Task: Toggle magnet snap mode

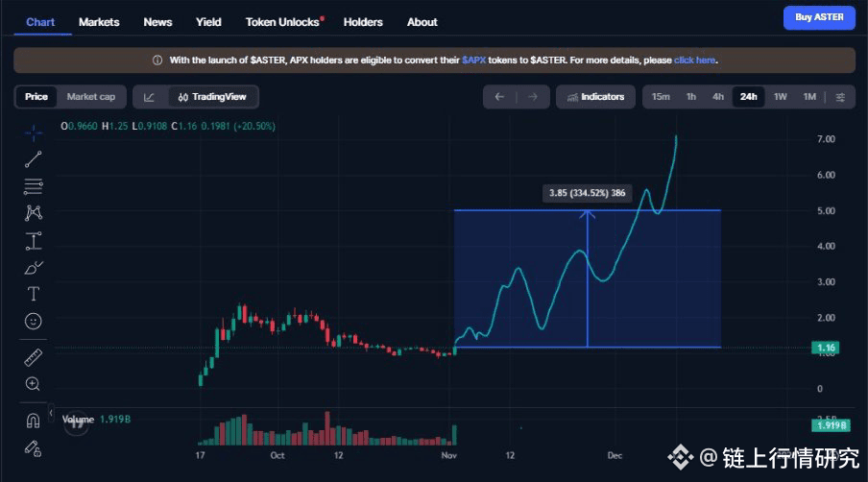Action: (33, 421)
